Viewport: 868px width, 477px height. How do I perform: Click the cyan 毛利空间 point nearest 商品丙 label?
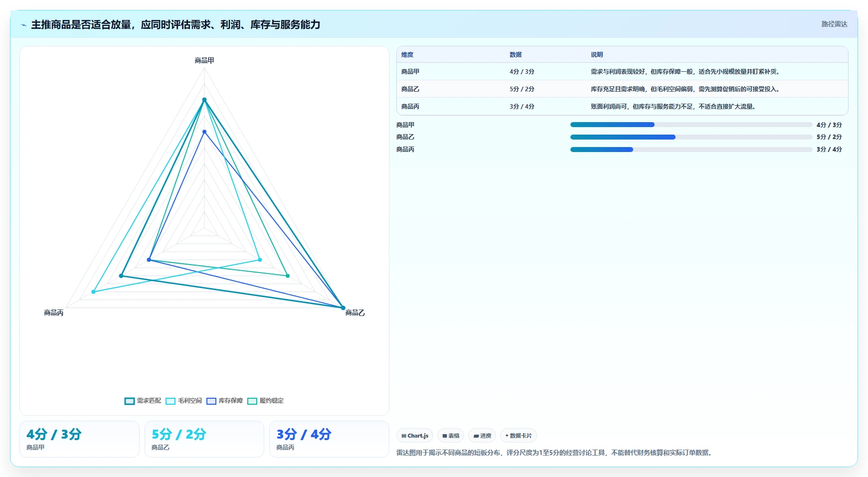(x=93, y=292)
